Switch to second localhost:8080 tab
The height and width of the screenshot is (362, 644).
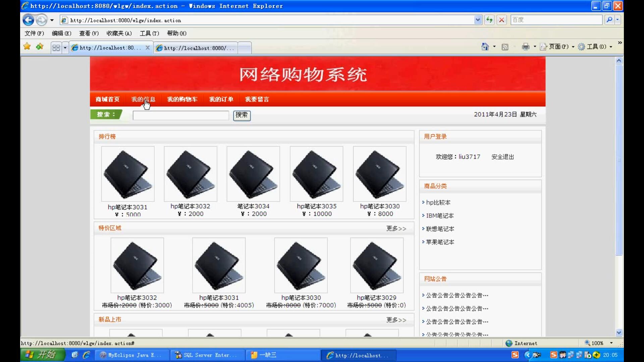196,48
